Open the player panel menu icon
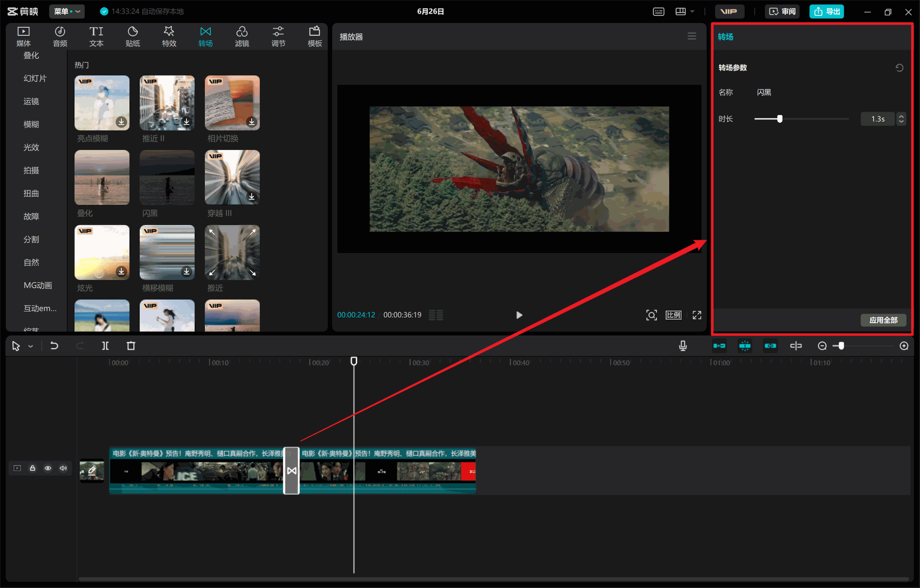Image resolution: width=920 pixels, height=588 pixels. coord(691,36)
